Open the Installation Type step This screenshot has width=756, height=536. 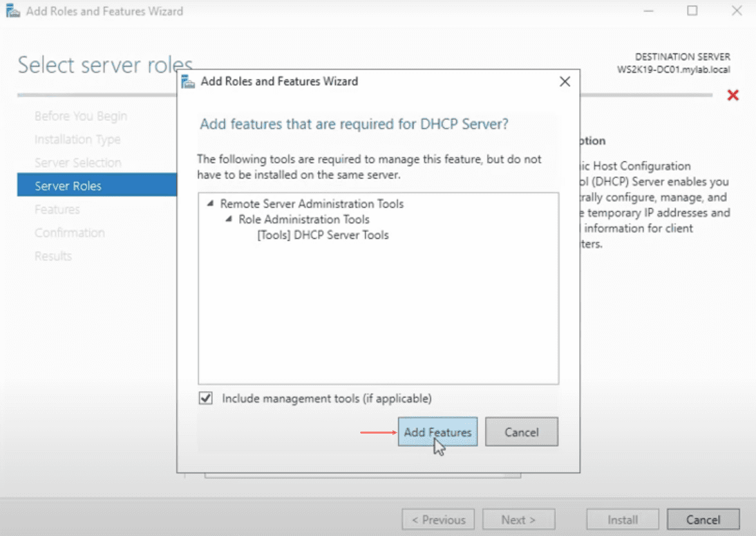[77, 139]
